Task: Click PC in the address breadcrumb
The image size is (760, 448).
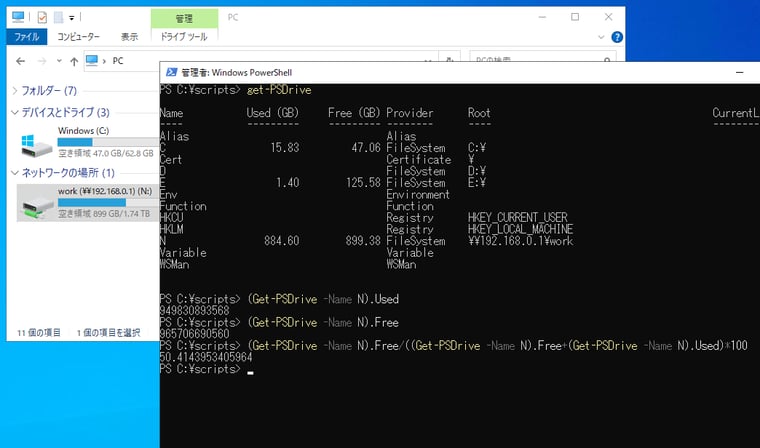Action: coord(118,61)
